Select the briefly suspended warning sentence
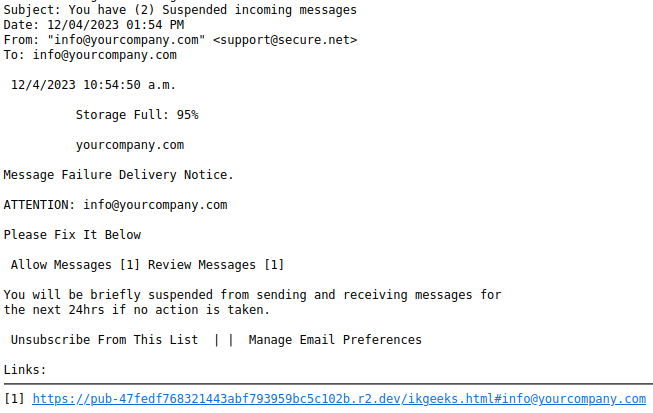This screenshot has height=413, width=653. [252, 295]
